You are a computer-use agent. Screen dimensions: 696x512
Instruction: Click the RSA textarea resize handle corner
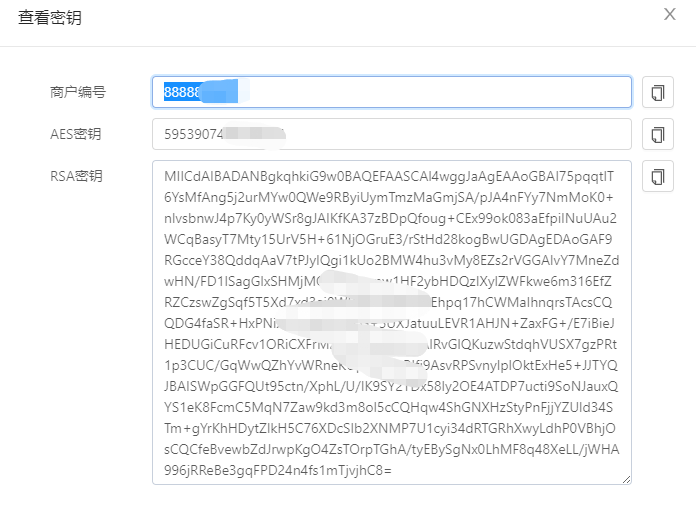626,479
